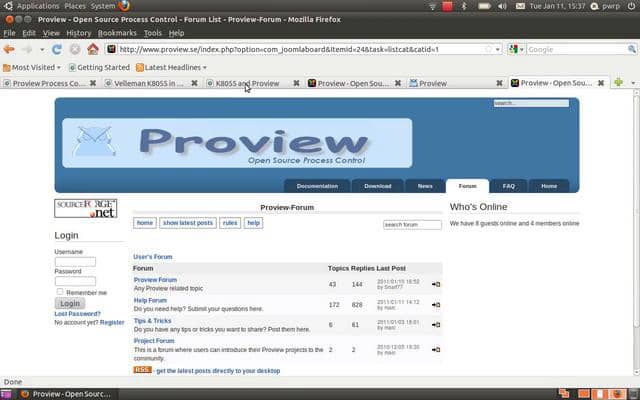Open the search engine selector dropdown

click(x=516, y=49)
